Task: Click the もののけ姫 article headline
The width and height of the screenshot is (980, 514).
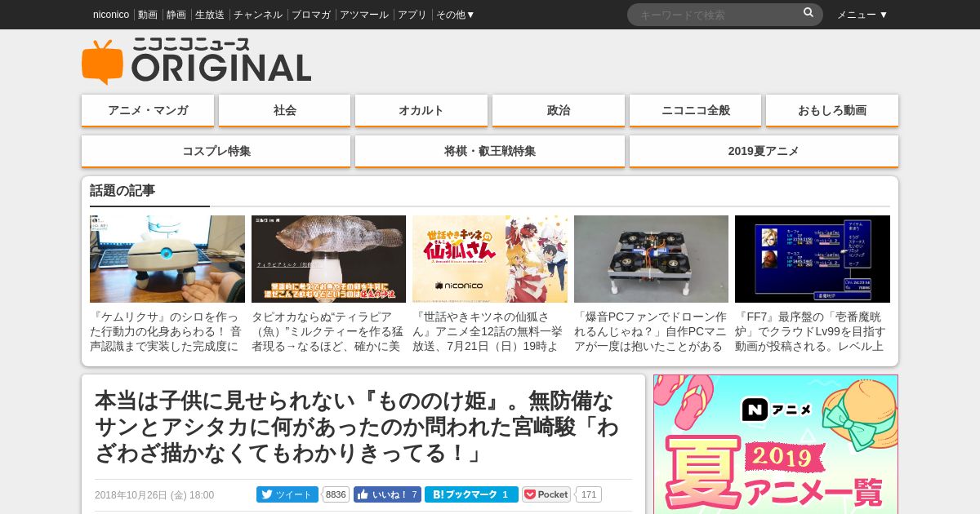Action: [x=357, y=427]
